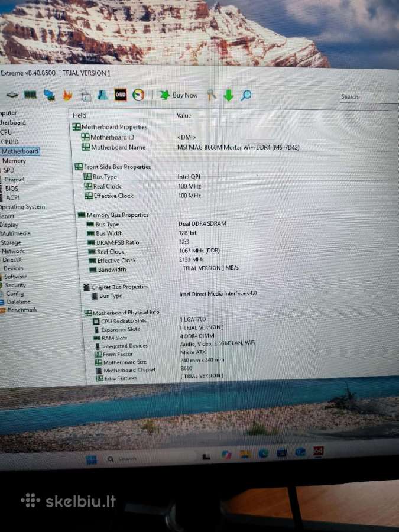
Task: Click the Buy Now button
Action: point(179,95)
